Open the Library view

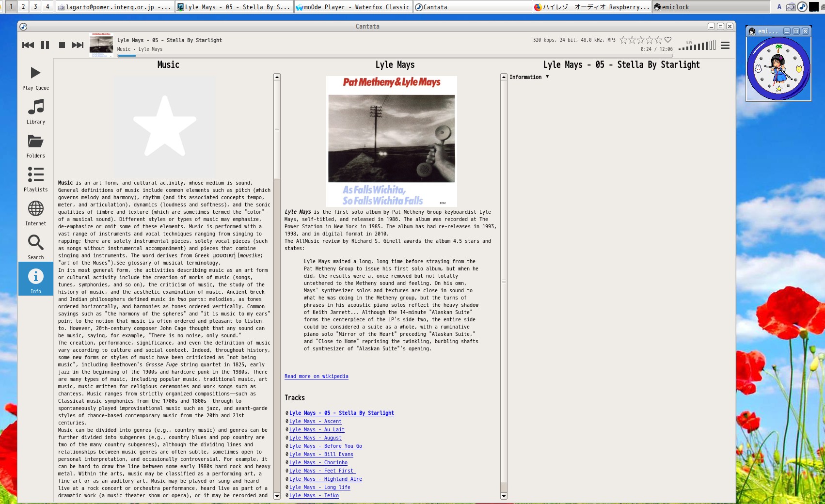35,112
